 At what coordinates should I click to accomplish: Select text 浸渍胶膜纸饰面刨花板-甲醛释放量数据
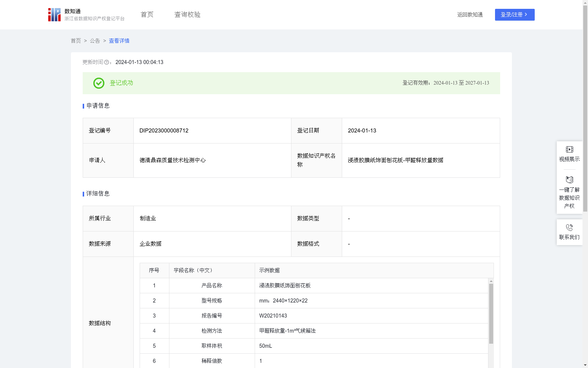coord(396,160)
